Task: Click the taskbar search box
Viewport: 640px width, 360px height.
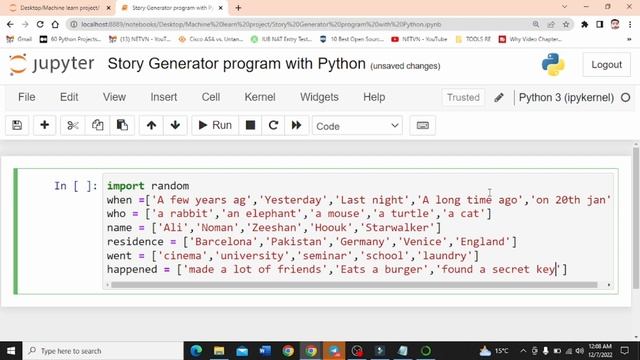Action: tap(103, 351)
